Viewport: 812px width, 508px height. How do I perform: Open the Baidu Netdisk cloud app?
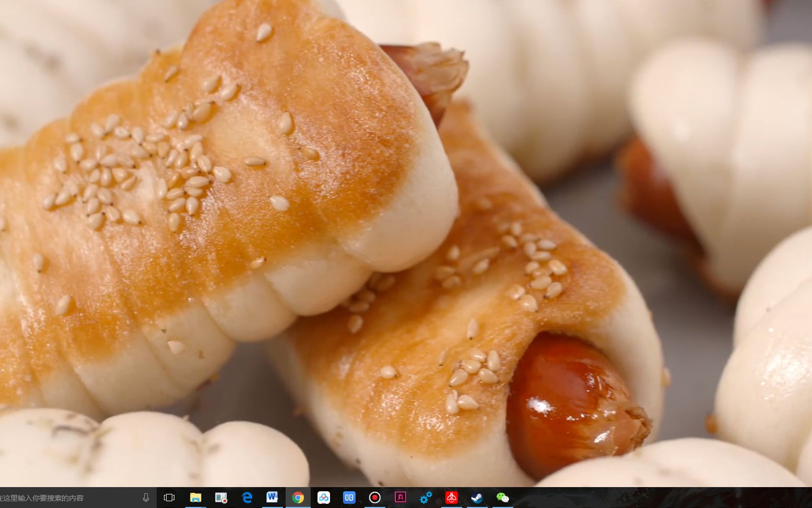(324, 498)
